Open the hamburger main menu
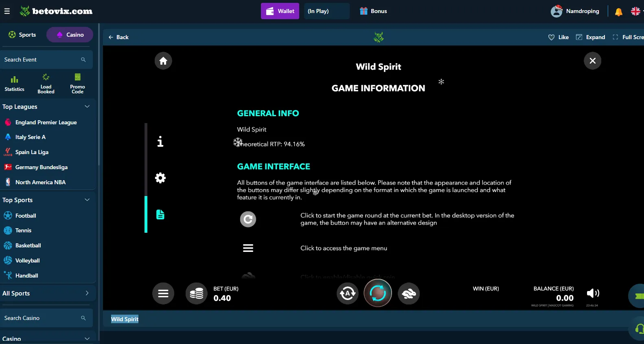 click(x=7, y=11)
